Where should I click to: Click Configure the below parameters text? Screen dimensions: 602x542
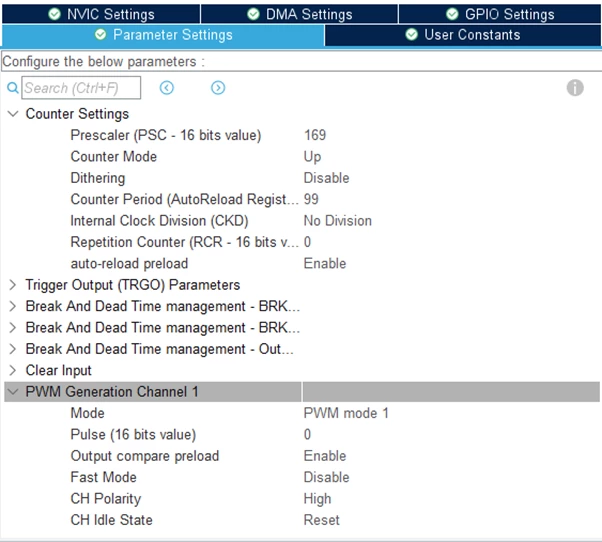[x=104, y=61]
